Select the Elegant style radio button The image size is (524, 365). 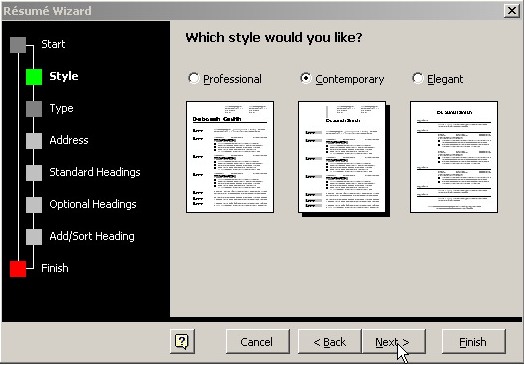[418, 79]
